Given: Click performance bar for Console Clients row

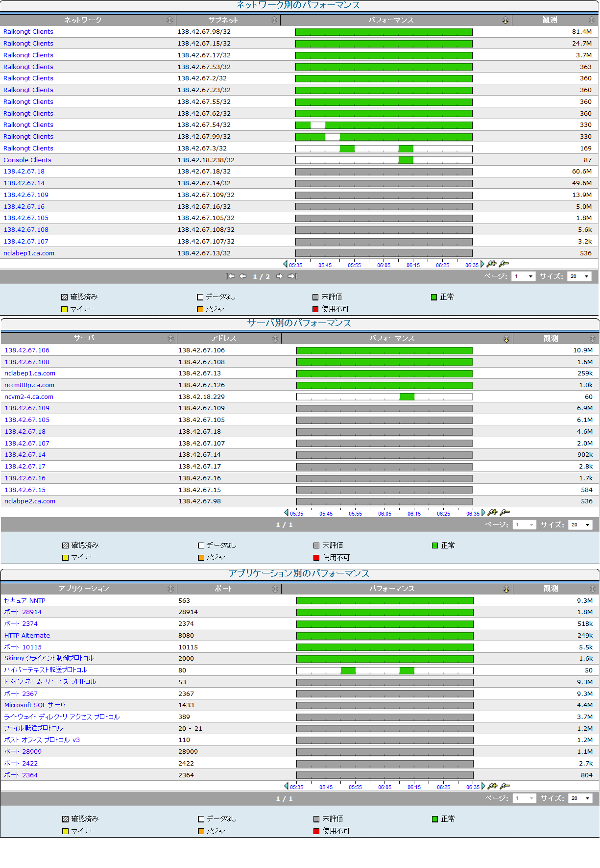Looking at the screenshot, I should click(384, 160).
